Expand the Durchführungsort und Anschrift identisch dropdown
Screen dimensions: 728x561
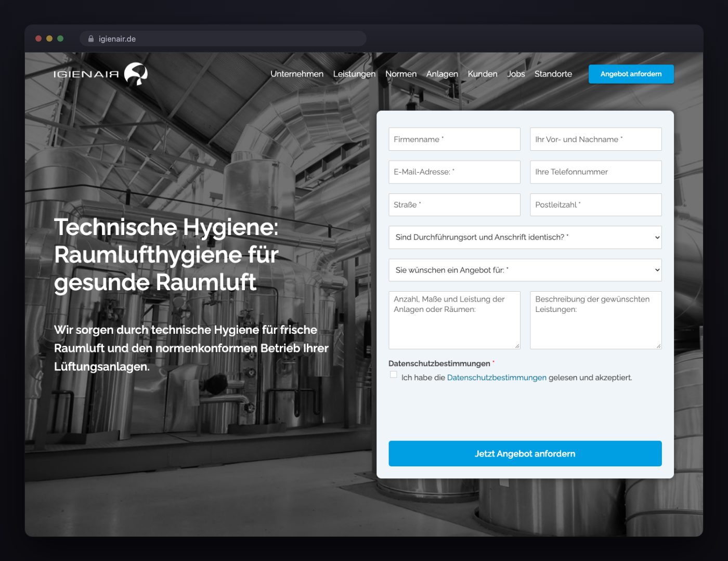(x=525, y=237)
